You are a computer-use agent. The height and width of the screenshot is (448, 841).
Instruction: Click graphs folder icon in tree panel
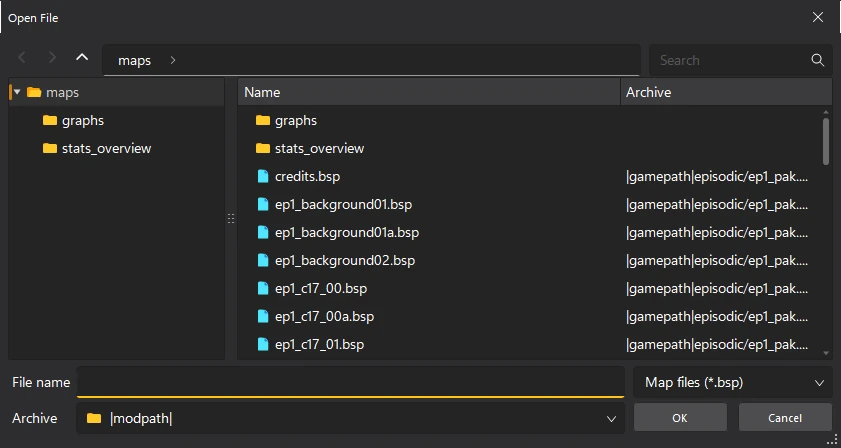(x=50, y=120)
